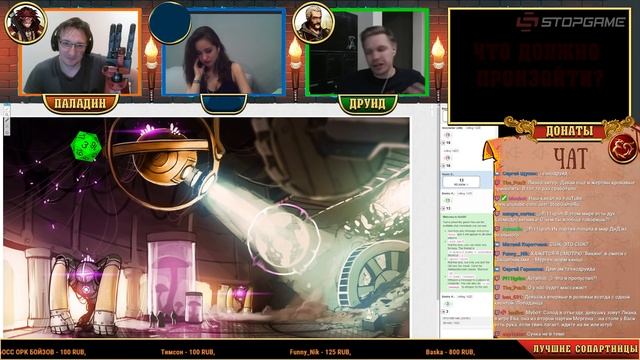Click the 'Матвей Коротчаев' chat username
Screen dimensions: 640x360
(x=525, y=244)
